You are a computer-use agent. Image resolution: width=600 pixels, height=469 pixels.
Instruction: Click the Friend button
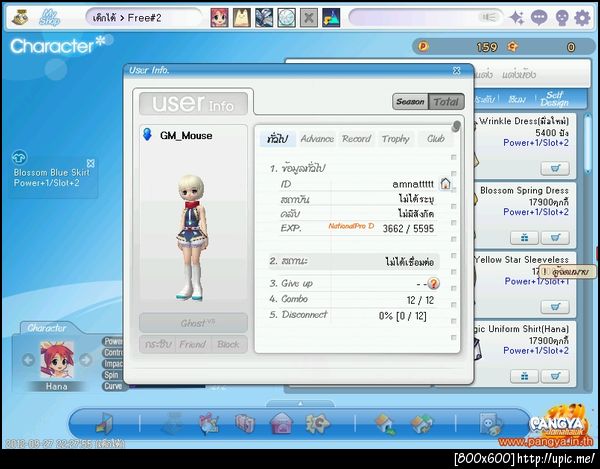click(192, 344)
